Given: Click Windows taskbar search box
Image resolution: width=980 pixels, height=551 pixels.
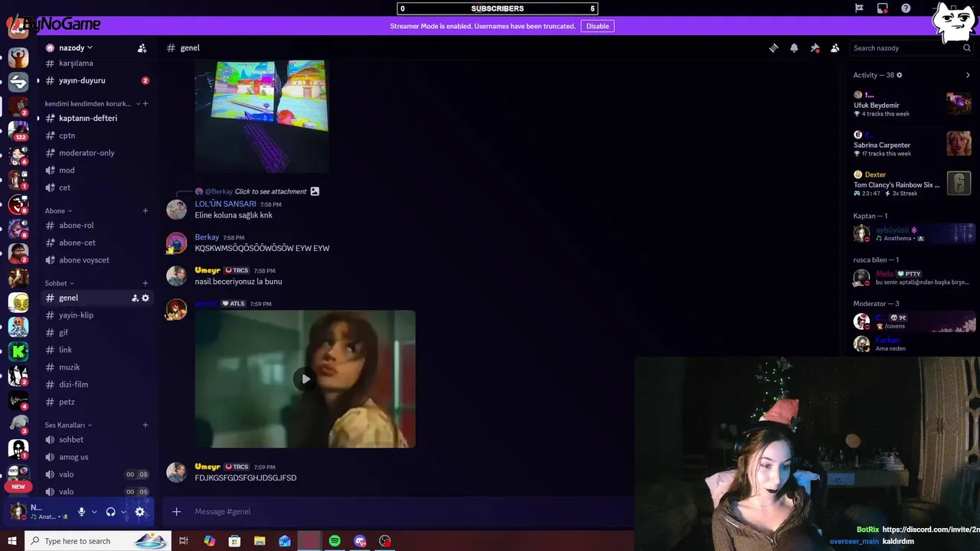Looking at the screenshot, I should click(98, 541).
